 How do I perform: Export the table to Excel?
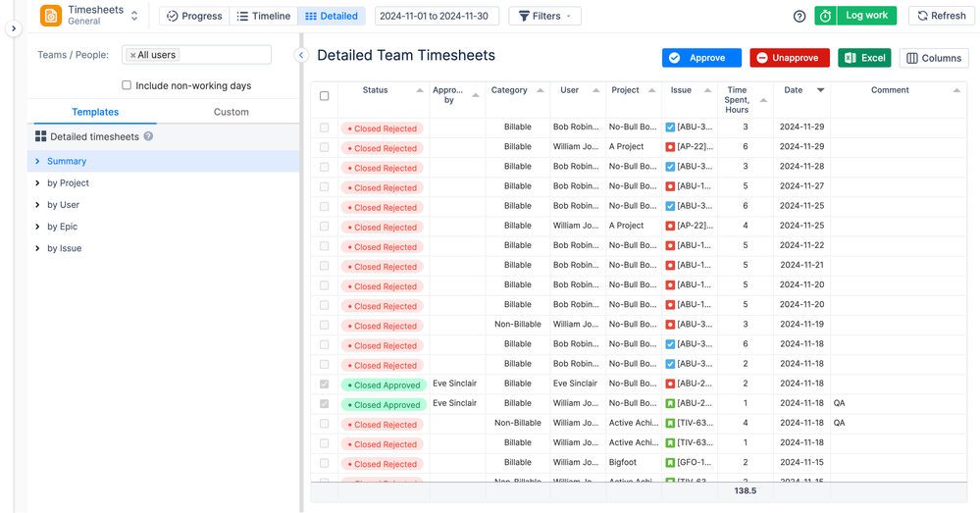tap(864, 58)
